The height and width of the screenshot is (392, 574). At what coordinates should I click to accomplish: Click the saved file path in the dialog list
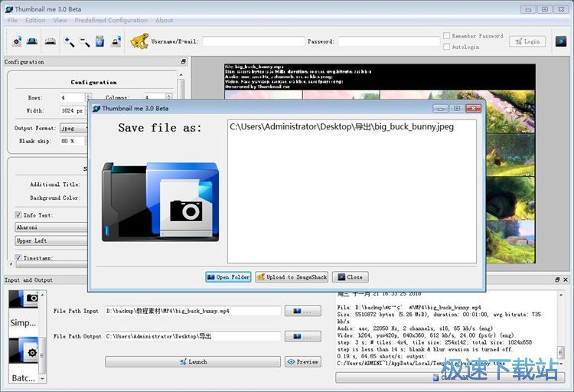[x=342, y=127]
